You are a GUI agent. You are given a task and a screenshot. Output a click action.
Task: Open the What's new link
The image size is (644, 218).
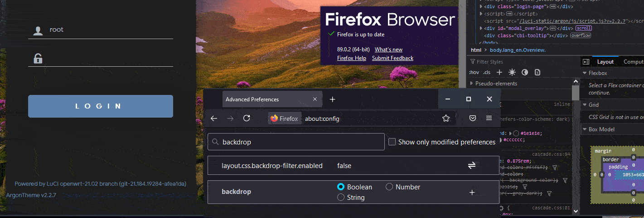pos(388,50)
